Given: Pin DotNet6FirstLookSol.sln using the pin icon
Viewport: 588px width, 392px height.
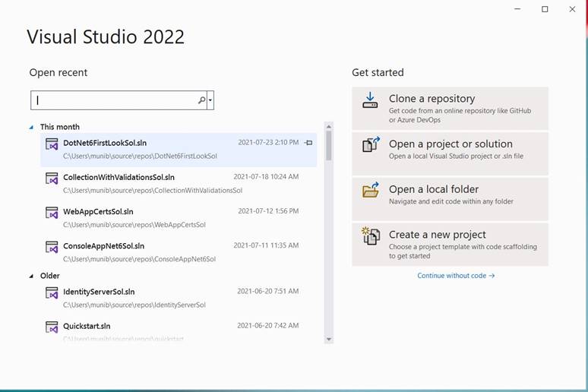Looking at the screenshot, I should pos(308,143).
